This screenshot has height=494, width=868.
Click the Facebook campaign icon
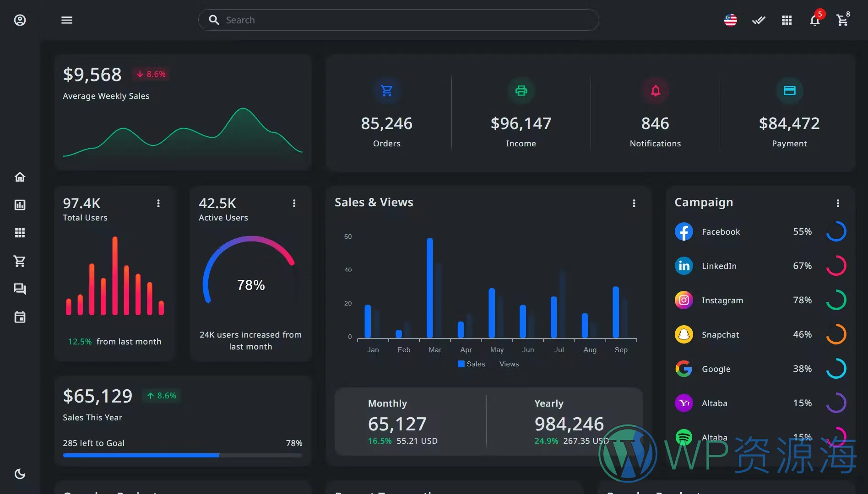tap(684, 231)
